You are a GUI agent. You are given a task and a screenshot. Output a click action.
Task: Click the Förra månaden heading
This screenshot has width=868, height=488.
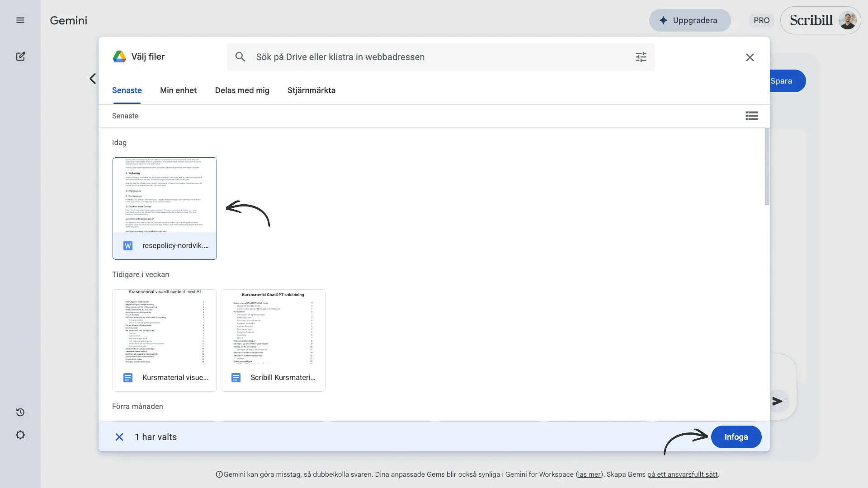click(137, 407)
